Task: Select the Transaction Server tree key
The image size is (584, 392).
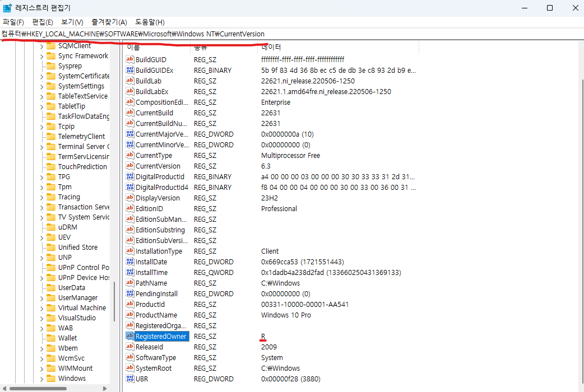Action: 84,207
